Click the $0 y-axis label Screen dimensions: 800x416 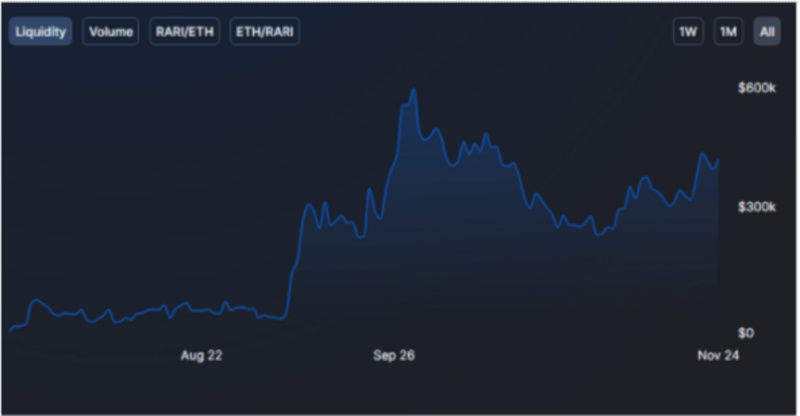pos(745,332)
